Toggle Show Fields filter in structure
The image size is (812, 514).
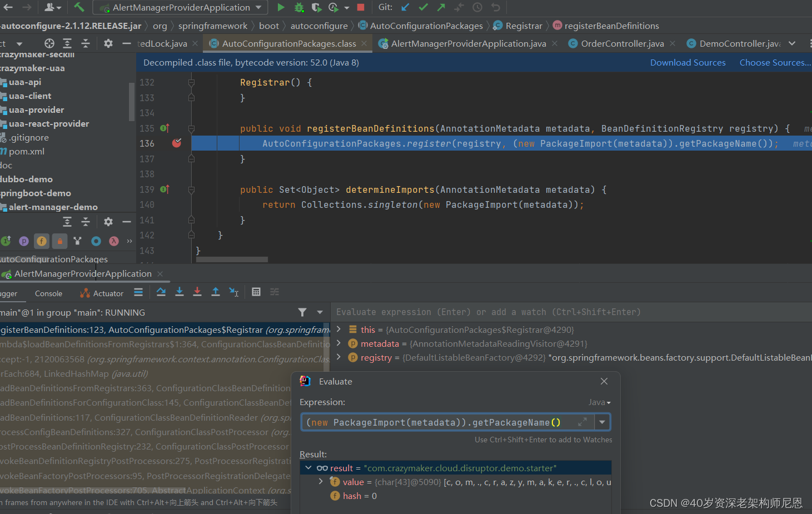pyautogui.click(x=42, y=241)
